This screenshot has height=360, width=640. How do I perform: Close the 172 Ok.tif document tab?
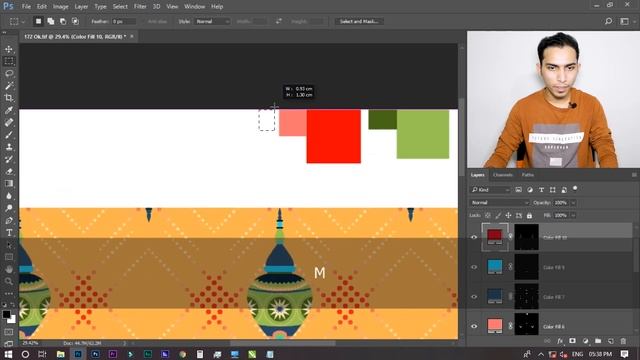pos(132,36)
